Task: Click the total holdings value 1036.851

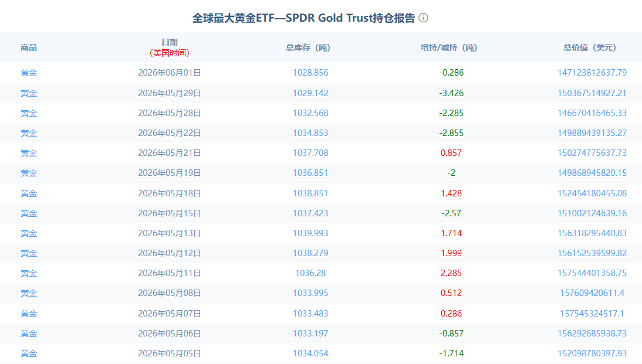Action: coord(310,174)
